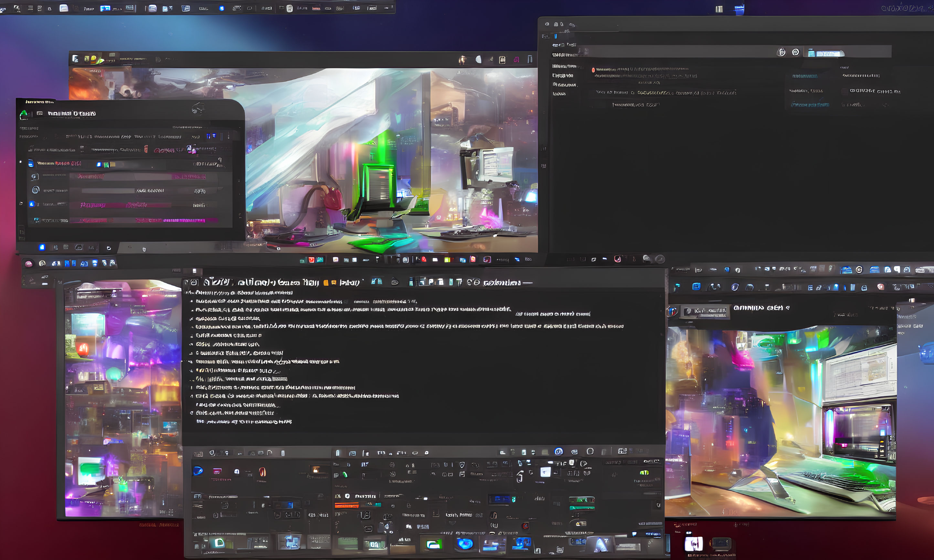
Task: Open the vertical three-dots menu in the left dark panel
Action: tap(228, 136)
